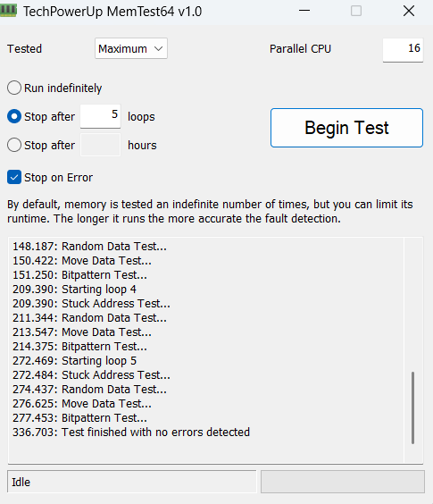Minimize the MemTest64 window
Screen dimensions: 433x504
click(x=304, y=11)
